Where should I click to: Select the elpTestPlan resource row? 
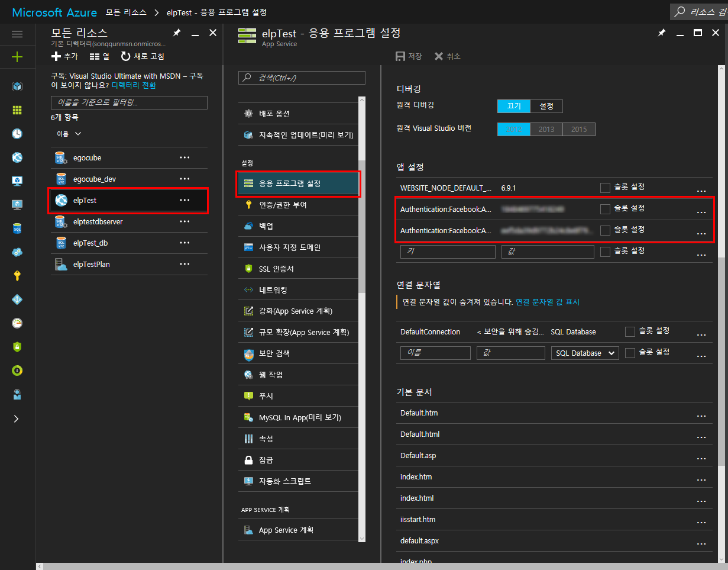(x=129, y=265)
